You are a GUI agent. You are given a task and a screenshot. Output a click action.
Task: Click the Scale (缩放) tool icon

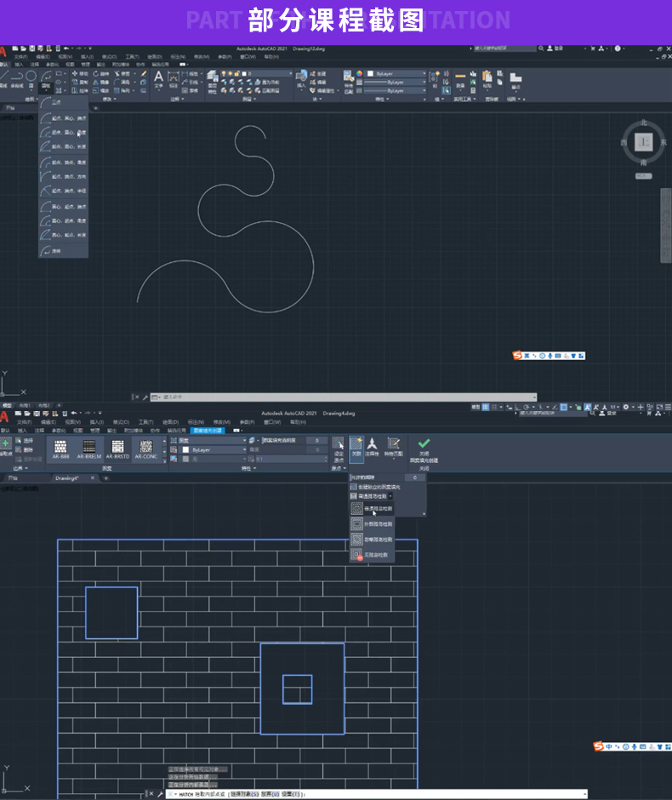point(95,90)
